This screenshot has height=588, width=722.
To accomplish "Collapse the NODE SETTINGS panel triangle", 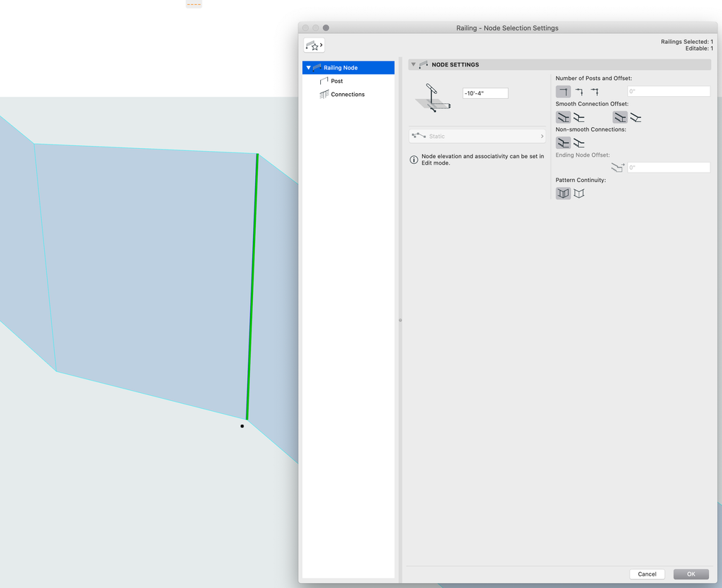I will coord(413,64).
